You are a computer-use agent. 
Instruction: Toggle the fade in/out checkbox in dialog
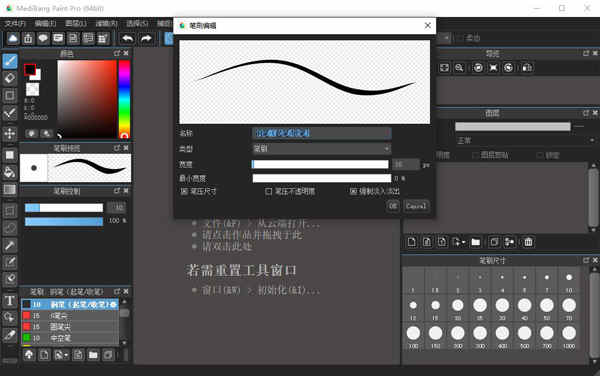[353, 191]
